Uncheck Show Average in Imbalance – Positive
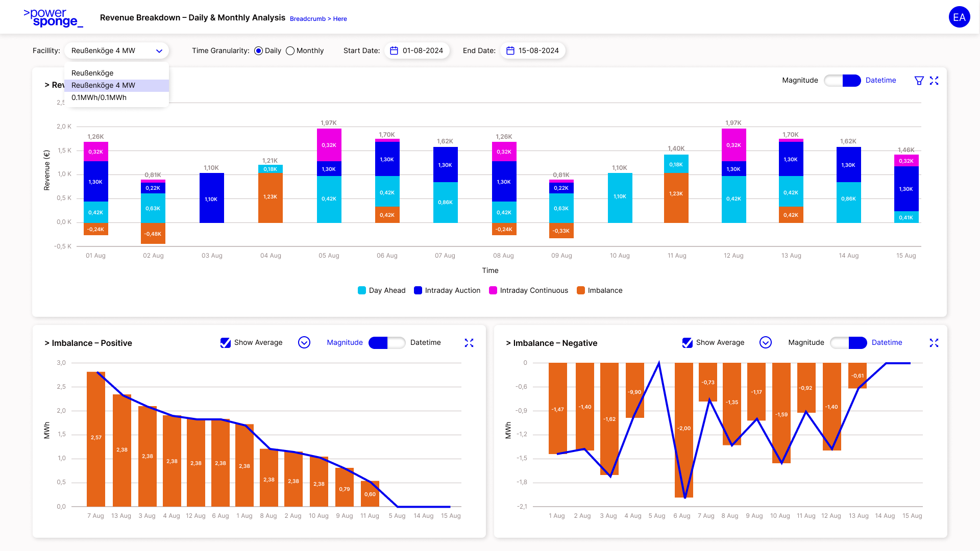980x551 pixels. coord(226,343)
